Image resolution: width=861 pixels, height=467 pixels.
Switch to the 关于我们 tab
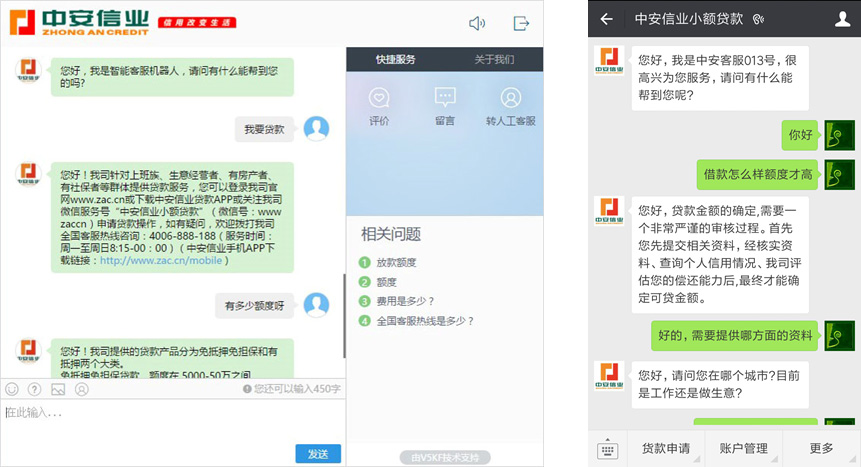pos(494,59)
